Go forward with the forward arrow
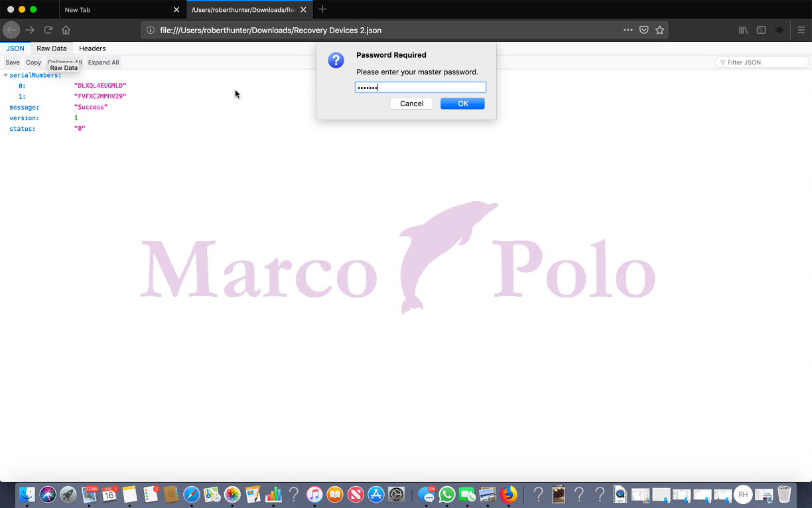This screenshot has width=812, height=508. (x=30, y=30)
